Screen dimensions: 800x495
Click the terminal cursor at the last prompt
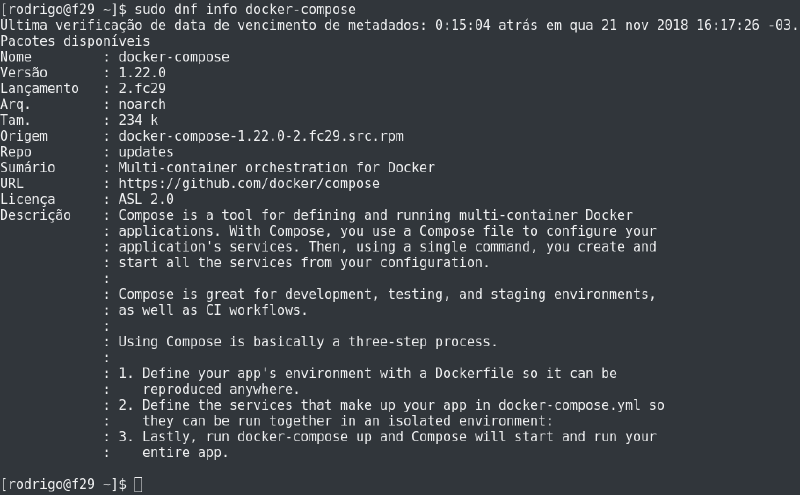(138, 485)
